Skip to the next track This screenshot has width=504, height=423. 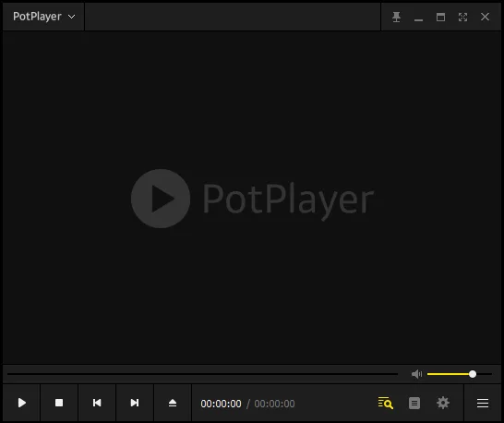coord(135,403)
